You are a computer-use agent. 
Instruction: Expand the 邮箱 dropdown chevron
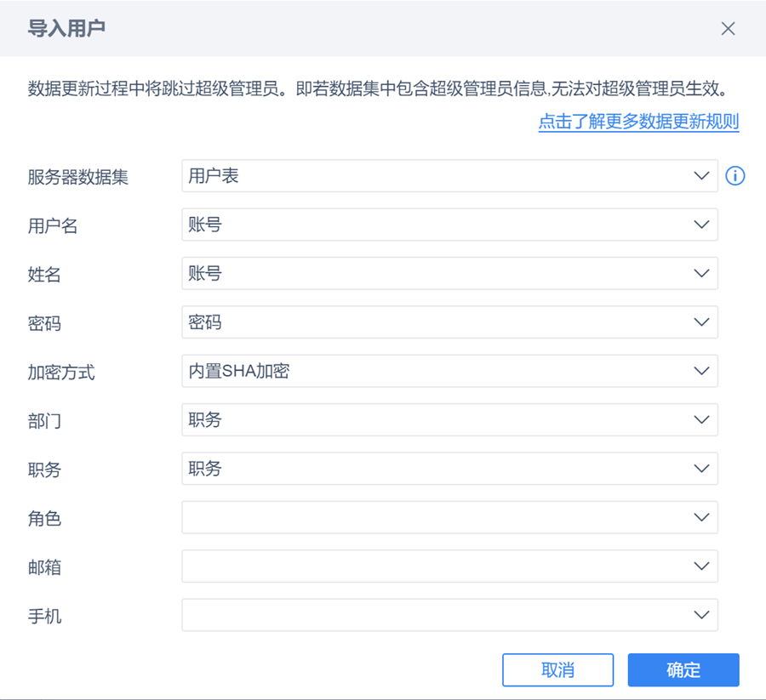pos(701,566)
